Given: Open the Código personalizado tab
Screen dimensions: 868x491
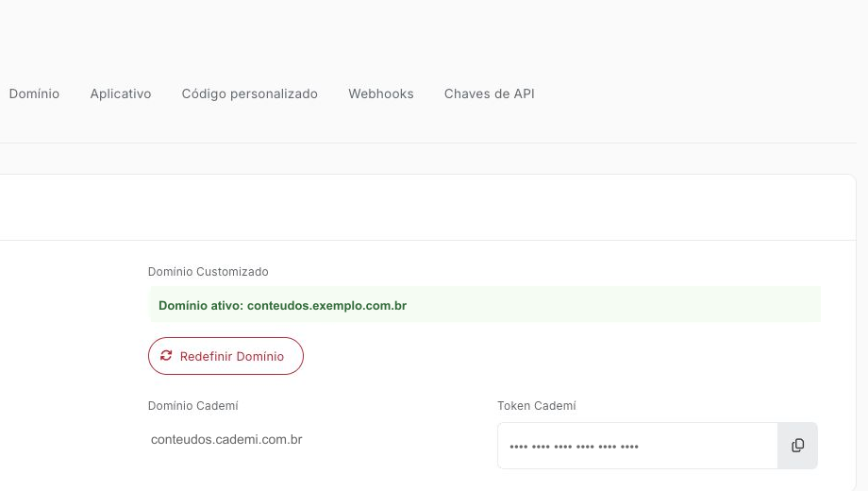Looking at the screenshot, I should [250, 93].
